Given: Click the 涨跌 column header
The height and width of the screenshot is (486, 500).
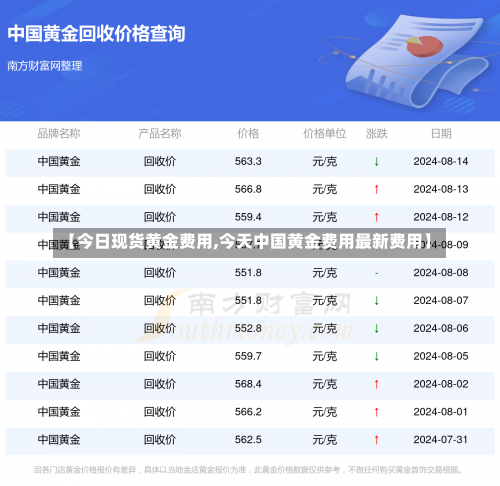Looking at the screenshot, I should tap(377, 134).
